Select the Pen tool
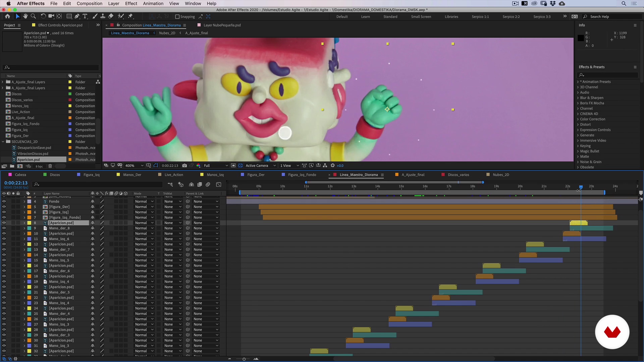The height and width of the screenshot is (362, 644). [77, 16]
